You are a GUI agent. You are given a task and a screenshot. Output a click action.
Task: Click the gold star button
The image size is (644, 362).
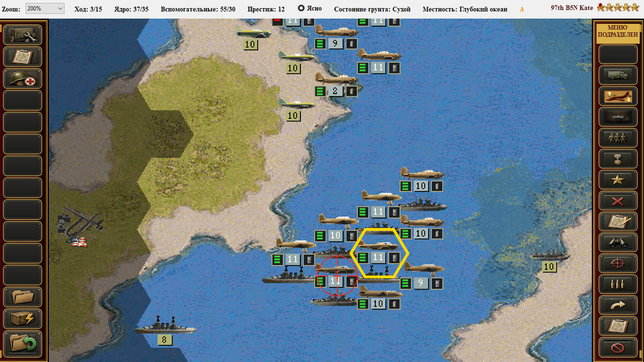[x=618, y=180]
